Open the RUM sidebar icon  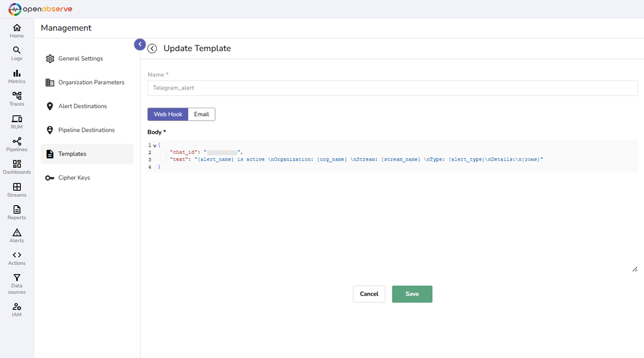tap(17, 119)
